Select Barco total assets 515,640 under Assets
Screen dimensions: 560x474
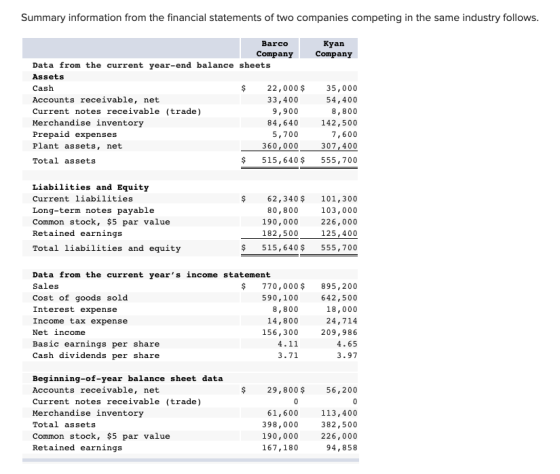pos(280,160)
